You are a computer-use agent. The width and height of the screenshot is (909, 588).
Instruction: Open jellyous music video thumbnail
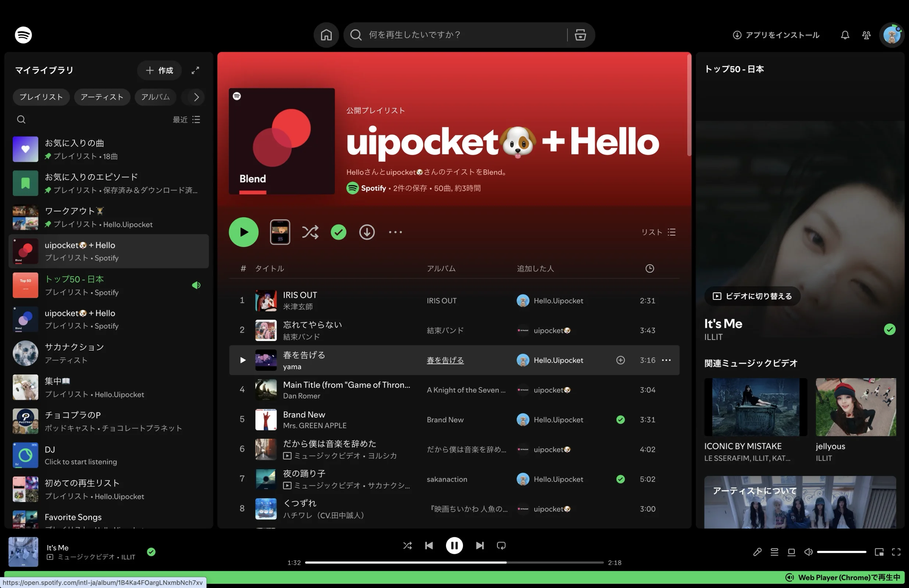856,407
